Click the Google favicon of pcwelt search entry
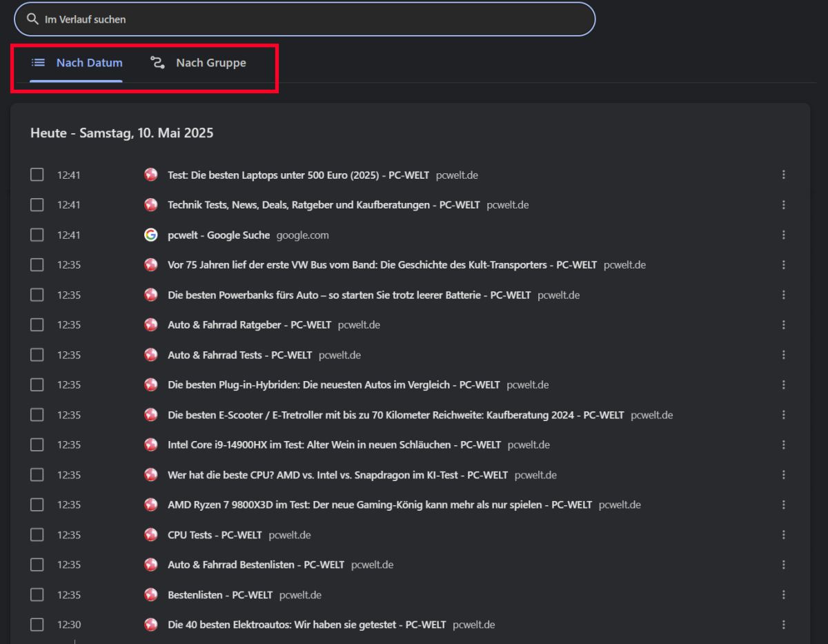The image size is (828, 644). 150,235
